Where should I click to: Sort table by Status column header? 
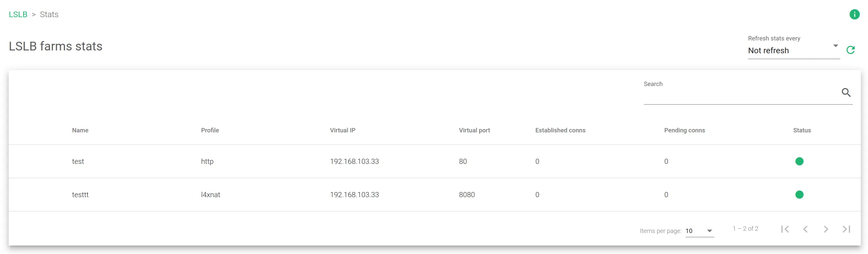(x=802, y=130)
